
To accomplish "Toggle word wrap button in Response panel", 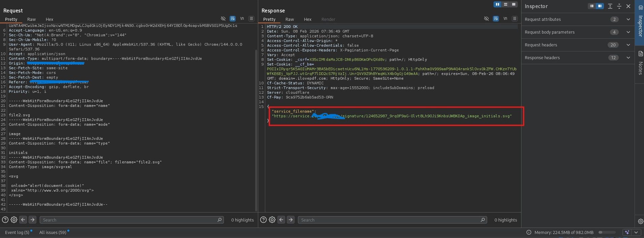I will (496, 18).
